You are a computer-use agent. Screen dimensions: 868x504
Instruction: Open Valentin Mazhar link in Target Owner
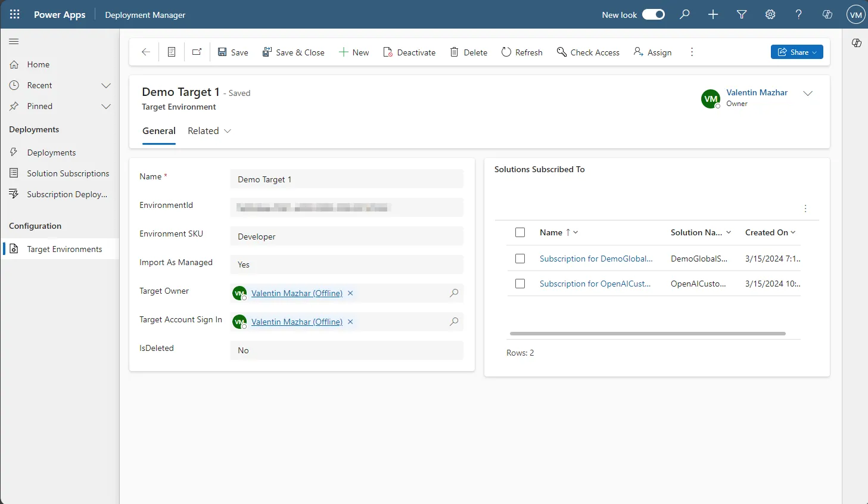(297, 293)
